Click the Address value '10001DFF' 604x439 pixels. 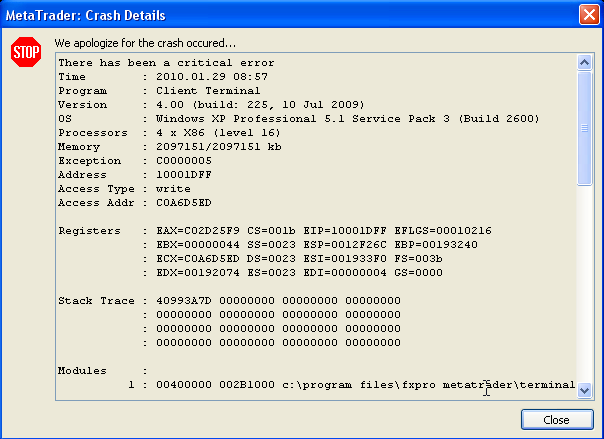click(x=184, y=175)
